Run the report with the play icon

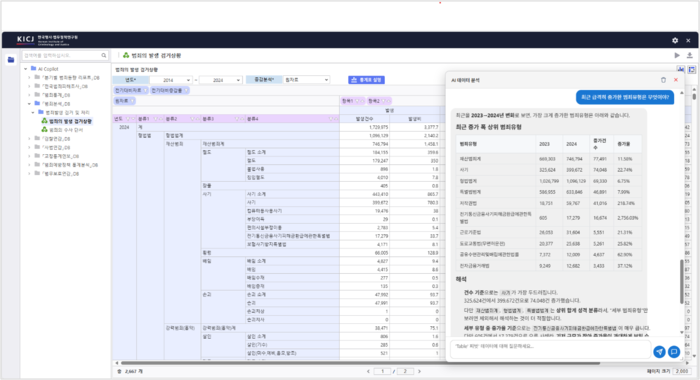click(677, 55)
